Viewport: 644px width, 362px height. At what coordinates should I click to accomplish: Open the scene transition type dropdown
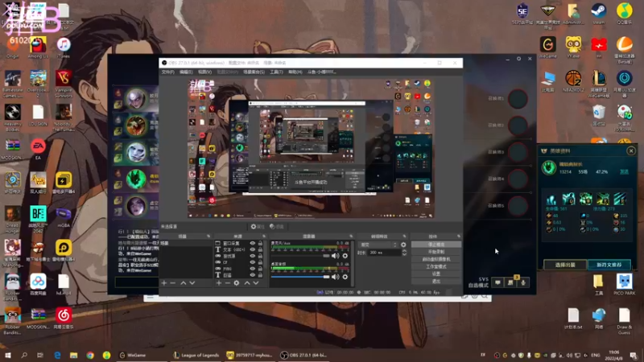(378, 245)
